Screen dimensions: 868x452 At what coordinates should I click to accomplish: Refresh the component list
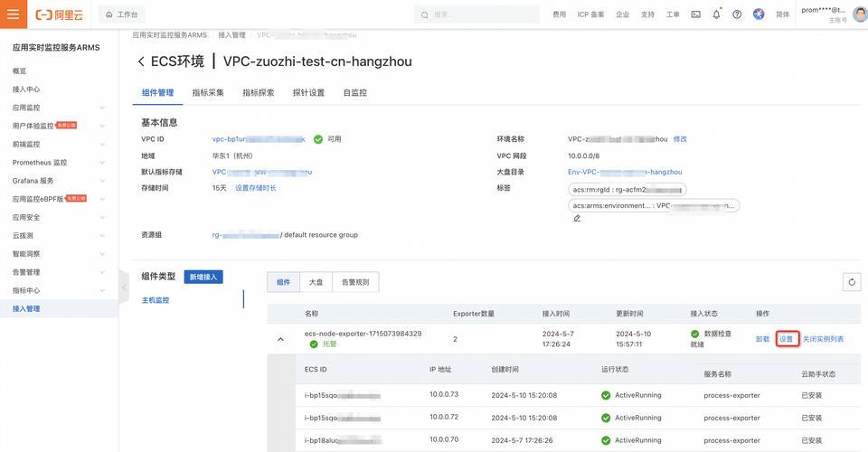pos(852,282)
